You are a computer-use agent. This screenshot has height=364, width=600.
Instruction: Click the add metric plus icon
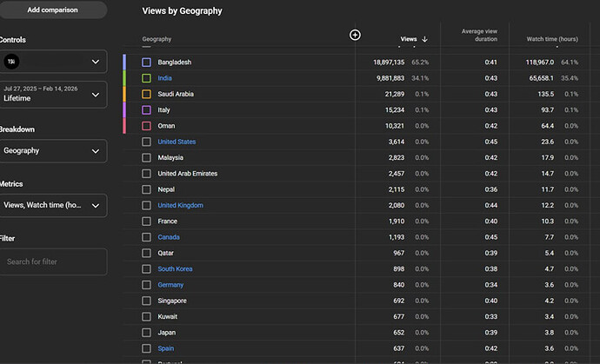[x=355, y=35]
